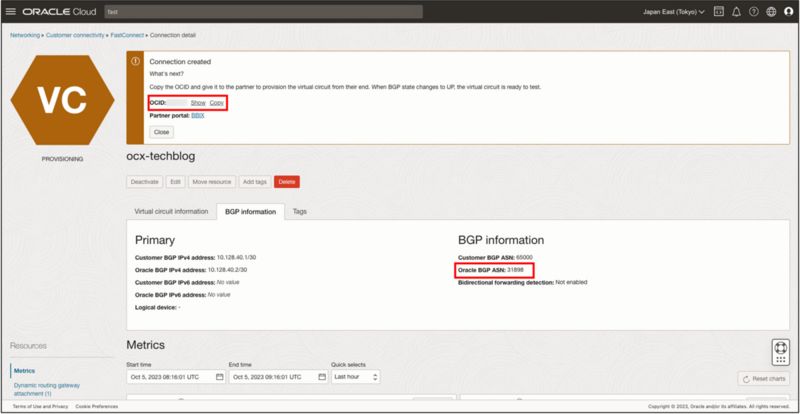This screenshot has width=800, height=414.
Task: Click the Oracle BGP IPv4 address 10.128.40.2/30
Action: pos(226,270)
